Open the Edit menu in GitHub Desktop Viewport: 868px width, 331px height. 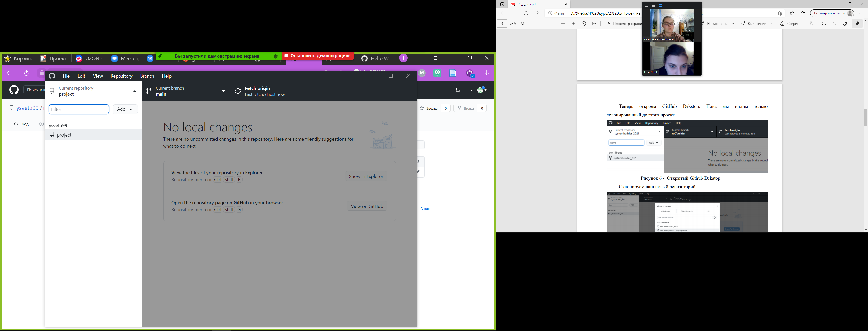pos(81,76)
